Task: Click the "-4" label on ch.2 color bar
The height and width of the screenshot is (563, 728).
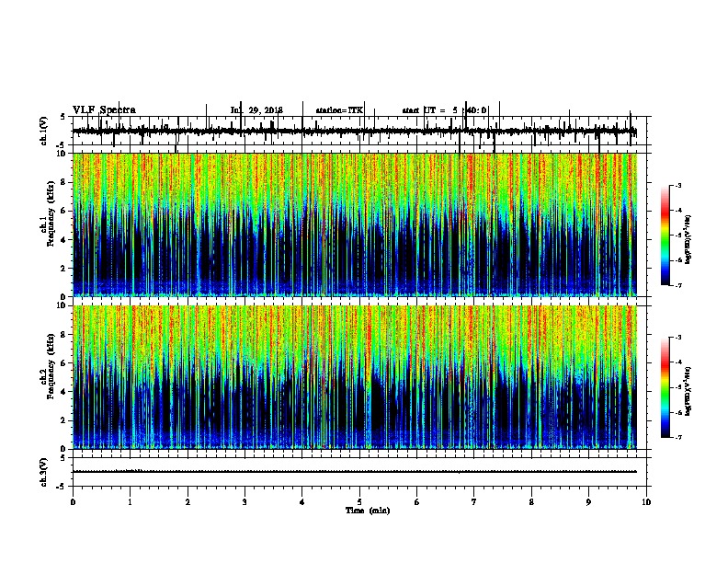Action: point(678,362)
